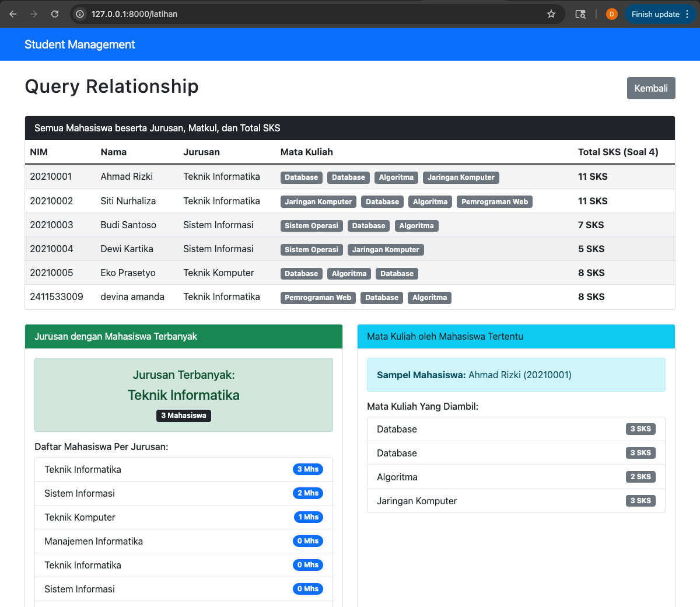The height and width of the screenshot is (607, 700).
Task: Click 5 SKS total value
Action: click(591, 249)
